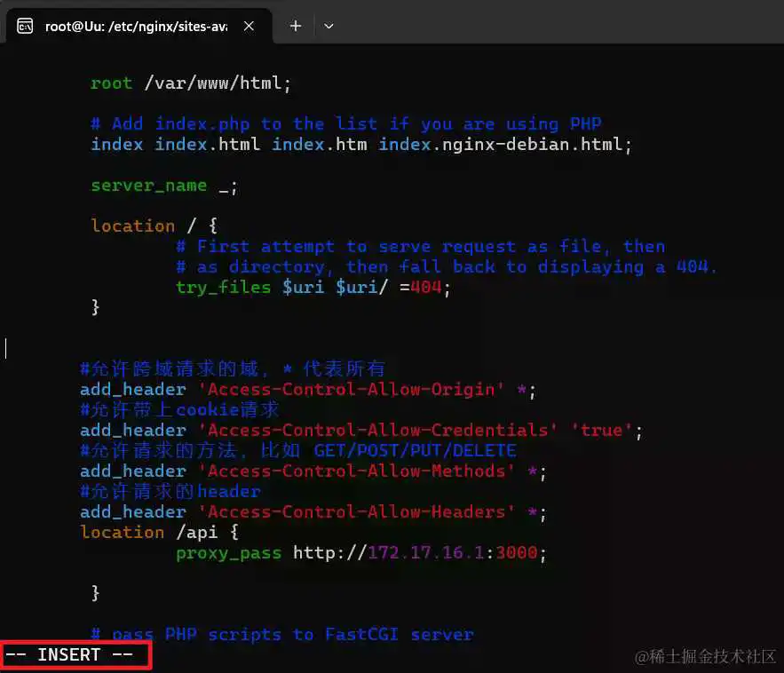Screen dimensions: 784x673
Task: Click the index.nginx-debian.html filename text
Action: click(x=504, y=144)
